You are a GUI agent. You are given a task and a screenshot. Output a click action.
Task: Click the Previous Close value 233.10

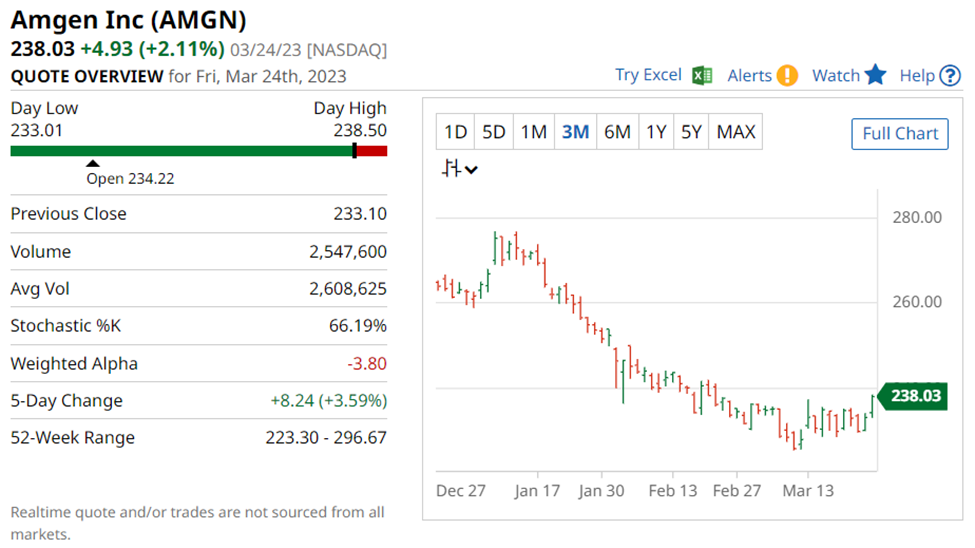click(360, 214)
